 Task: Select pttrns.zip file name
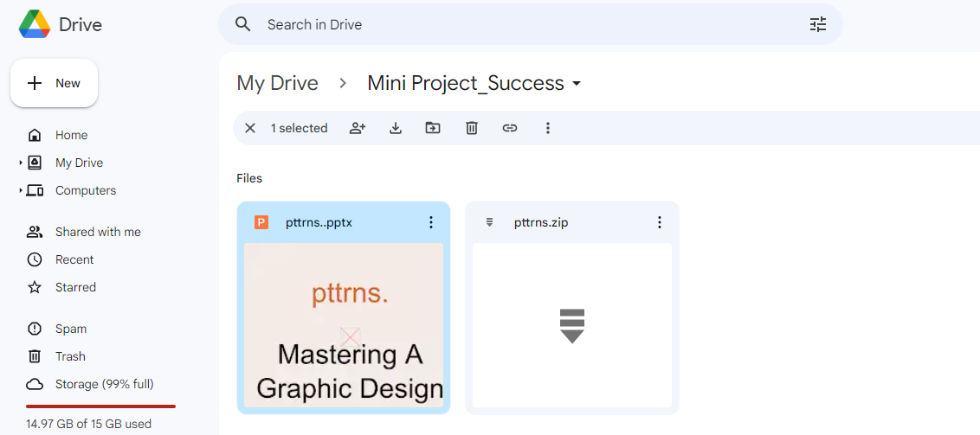(x=541, y=222)
